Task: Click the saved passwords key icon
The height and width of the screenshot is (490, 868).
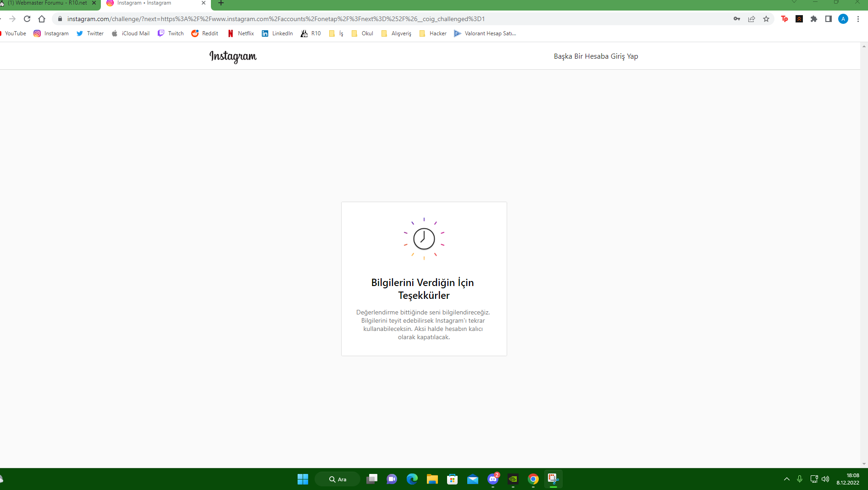Action: tap(737, 19)
